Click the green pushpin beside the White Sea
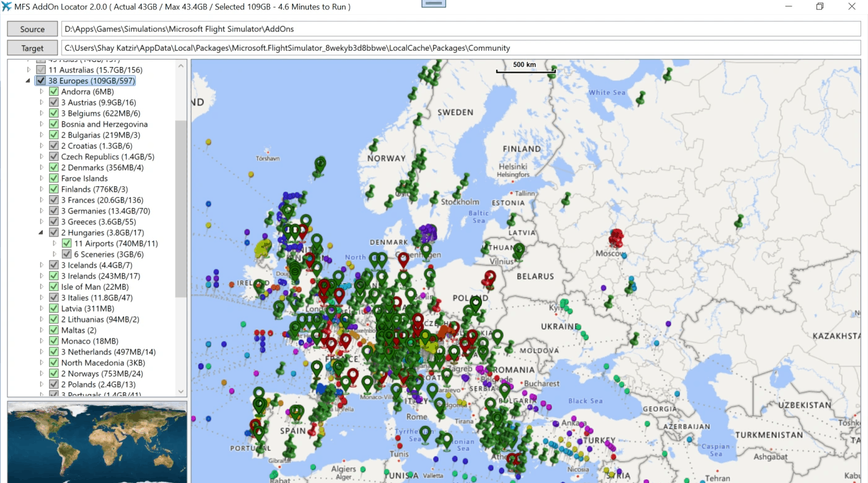The height and width of the screenshot is (483, 868). [x=640, y=97]
